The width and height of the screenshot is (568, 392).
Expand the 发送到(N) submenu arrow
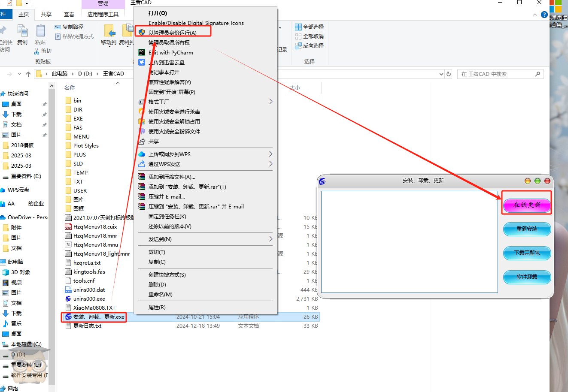coord(270,239)
